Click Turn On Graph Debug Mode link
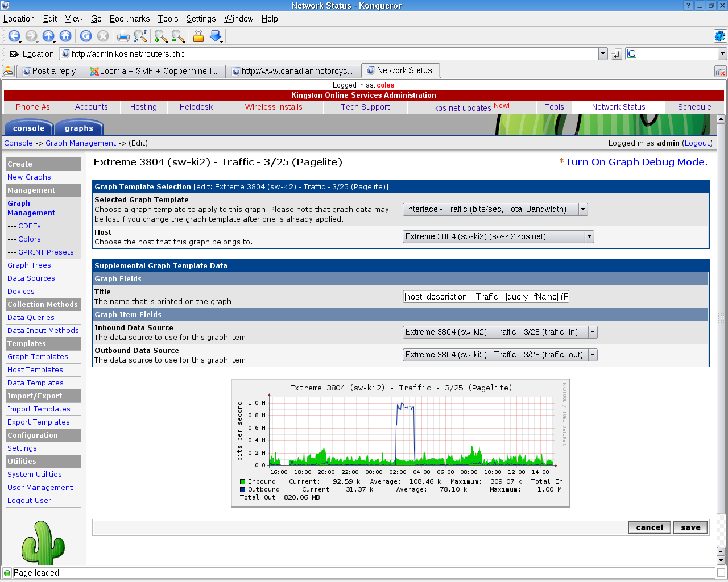 pyautogui.click(x=636, y=162)
